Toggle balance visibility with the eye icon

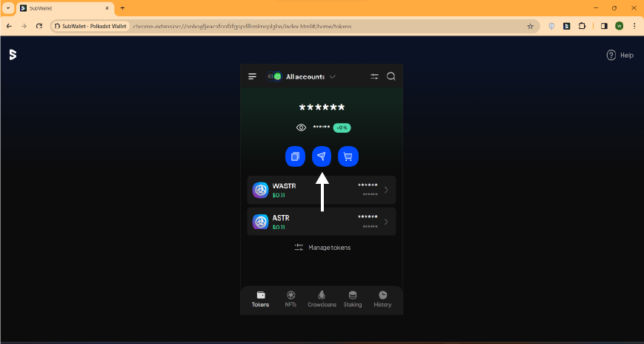[301, 128]
